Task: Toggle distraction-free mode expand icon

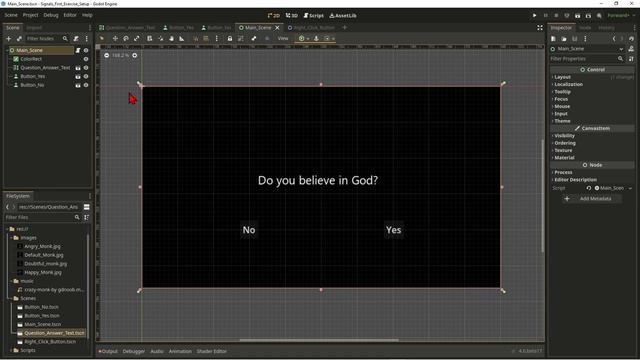Action: point(540,28)
